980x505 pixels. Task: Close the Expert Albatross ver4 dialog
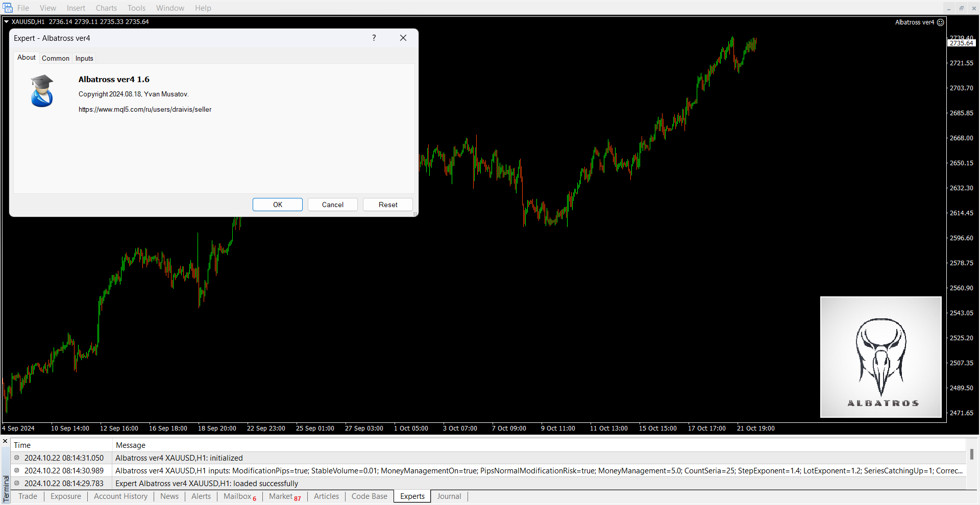click(403, 38)
